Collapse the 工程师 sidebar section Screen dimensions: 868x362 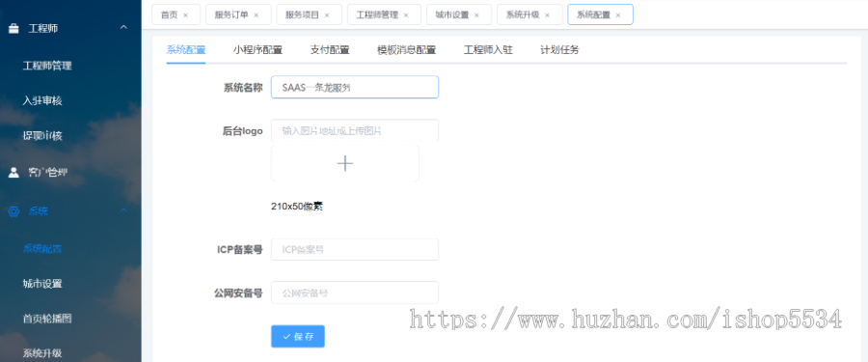[123, 27]
